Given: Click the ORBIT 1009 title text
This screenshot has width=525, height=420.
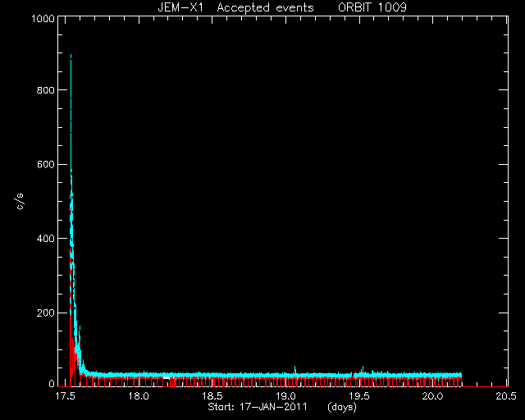Looking at the screenshot, I should [x=372, y=7].
